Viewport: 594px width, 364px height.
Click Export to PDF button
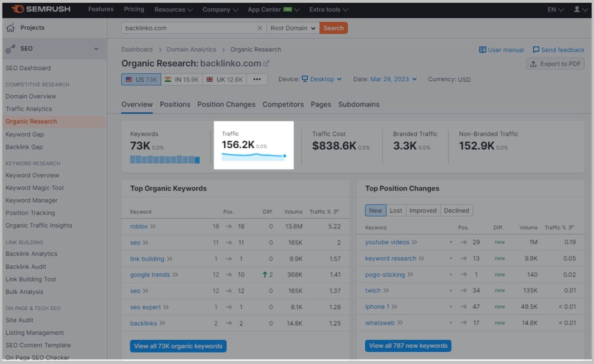point(555,64)
